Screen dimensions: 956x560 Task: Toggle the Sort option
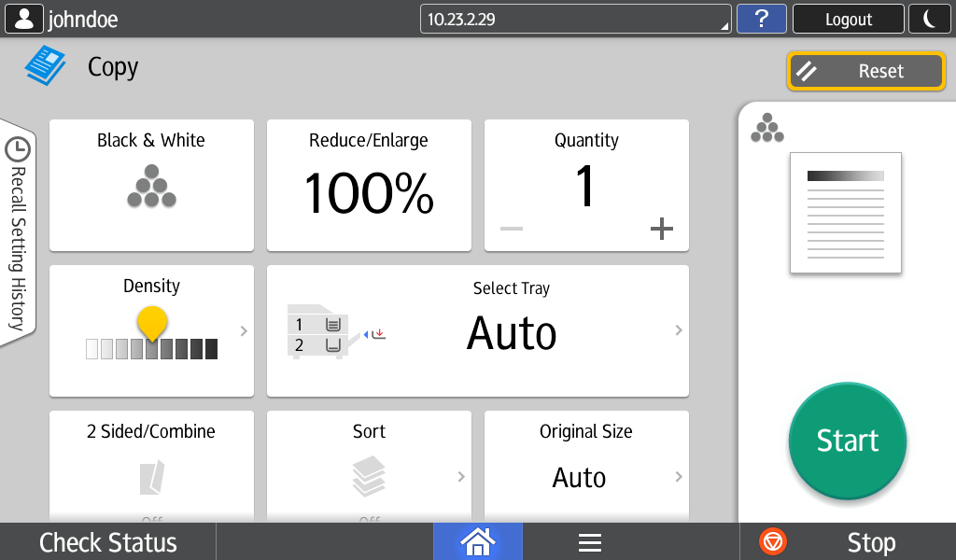pyautogui.click(x=369, y=466)
